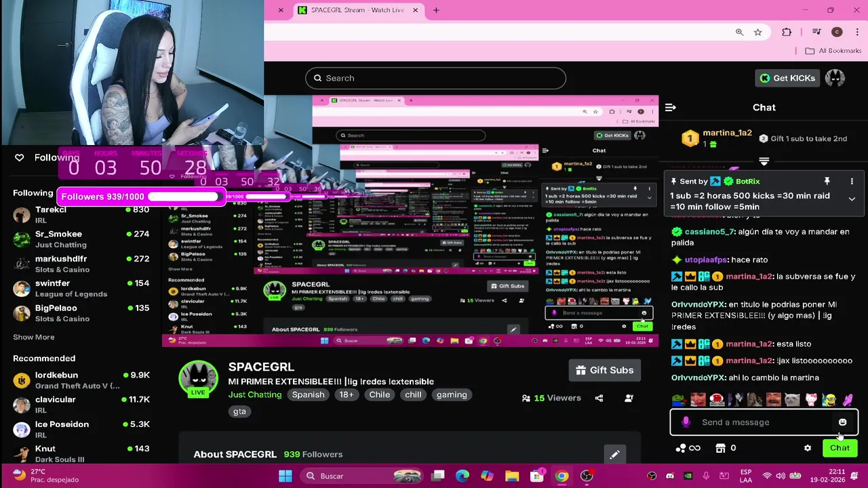Click the Chile tag
868x488 pixels.
pyautogui.click(x=380, y=394)
